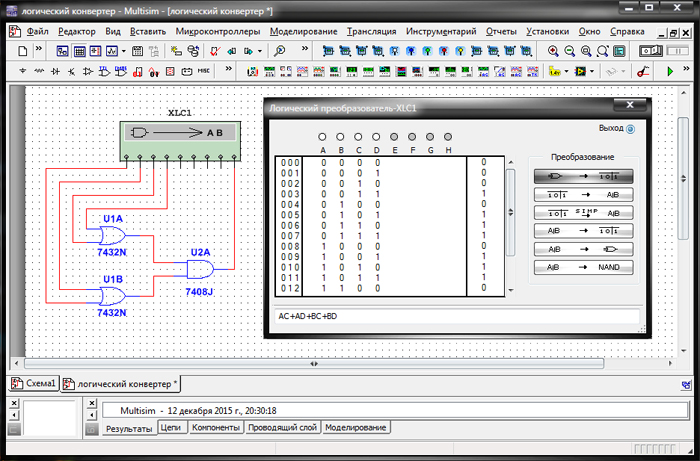Click the green Run simulation arrow
Image resolution: width=700 pixels, height=461 pixels.
point(670,71)
